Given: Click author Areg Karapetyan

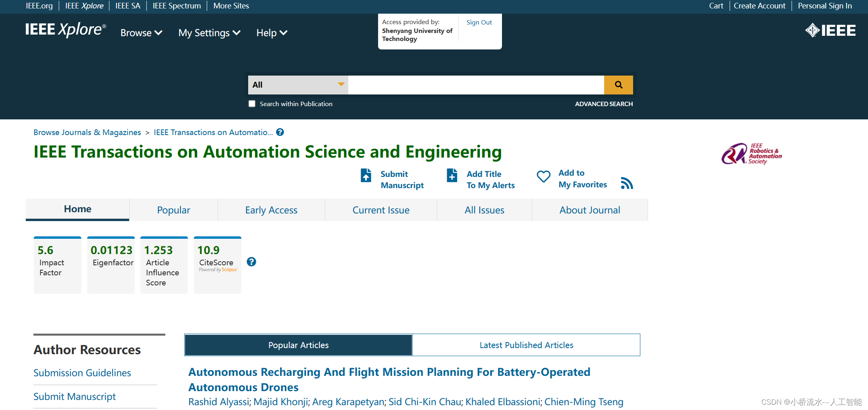Looking at the screenshot, I should [348, 402].
